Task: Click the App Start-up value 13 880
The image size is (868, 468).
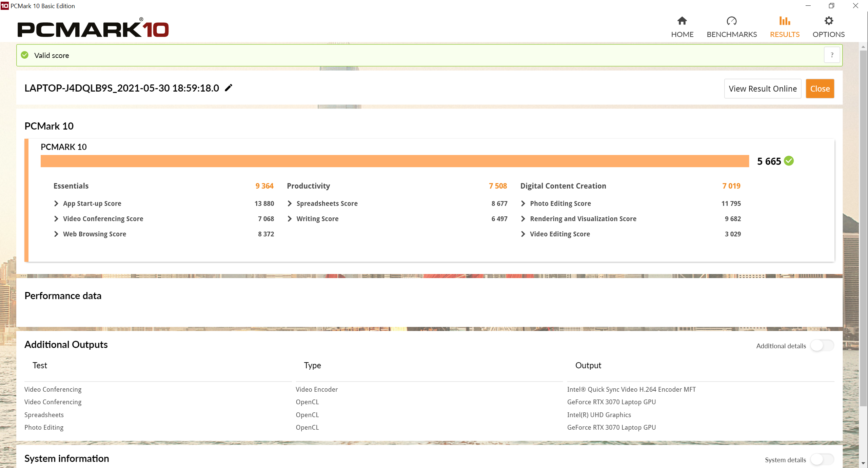Action: pos(264,203)
